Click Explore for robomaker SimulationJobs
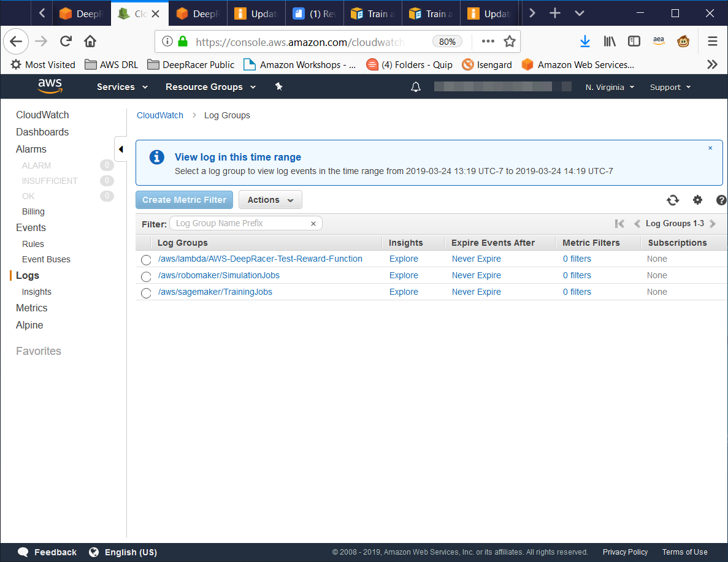The height and width of the screenshot is (562, 728). (x=404, y=275)
